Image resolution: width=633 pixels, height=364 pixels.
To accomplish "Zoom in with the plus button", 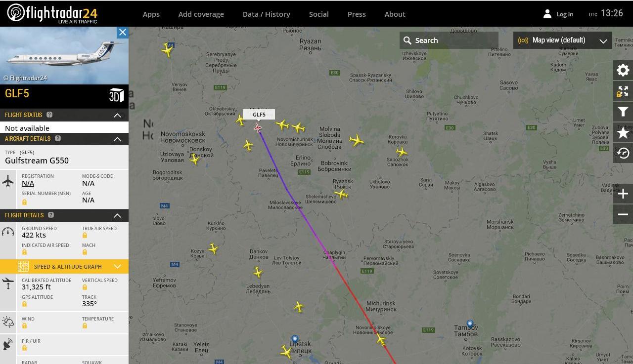I will point(623,194).
